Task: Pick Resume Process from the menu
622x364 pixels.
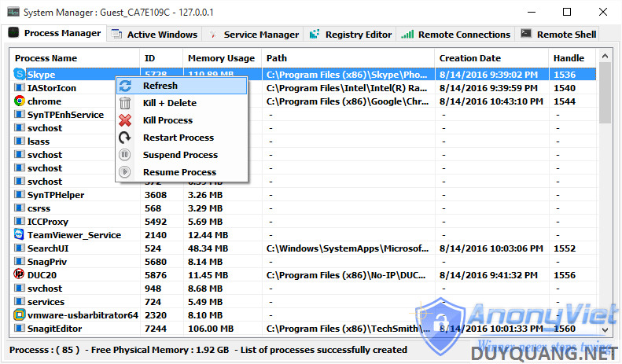Action: pyautogui.click(x=182, y=172)
